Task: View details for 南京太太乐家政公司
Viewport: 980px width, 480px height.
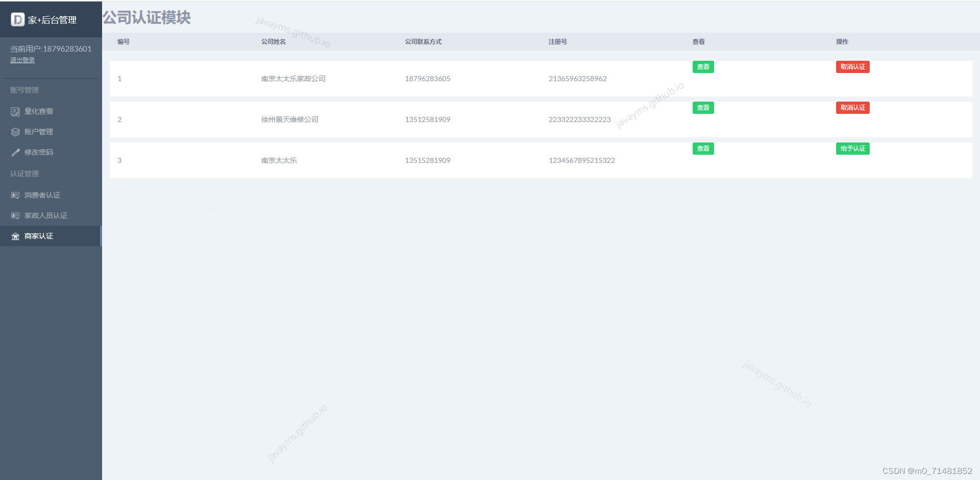Action: pyautogui.click(x=703, y=67)
